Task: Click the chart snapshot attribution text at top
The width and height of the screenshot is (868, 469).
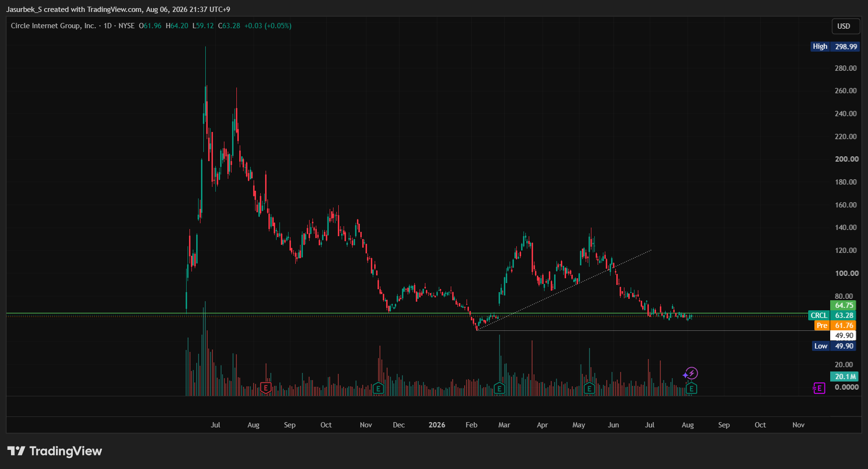Action: pyautogui.click(x=118, y=9)
